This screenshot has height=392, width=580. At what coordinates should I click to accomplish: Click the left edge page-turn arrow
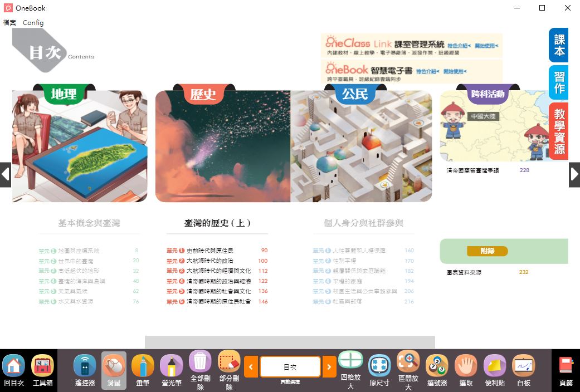click(x=5, y=174)
